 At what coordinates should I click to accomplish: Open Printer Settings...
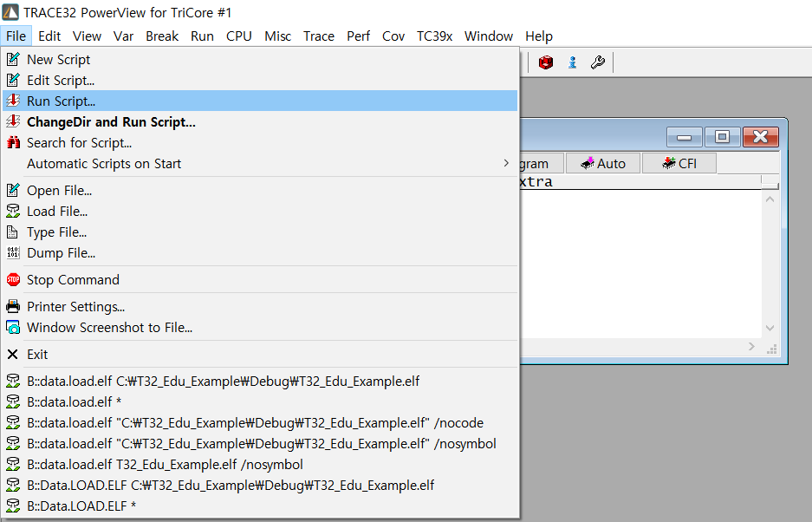pos(259,306)
